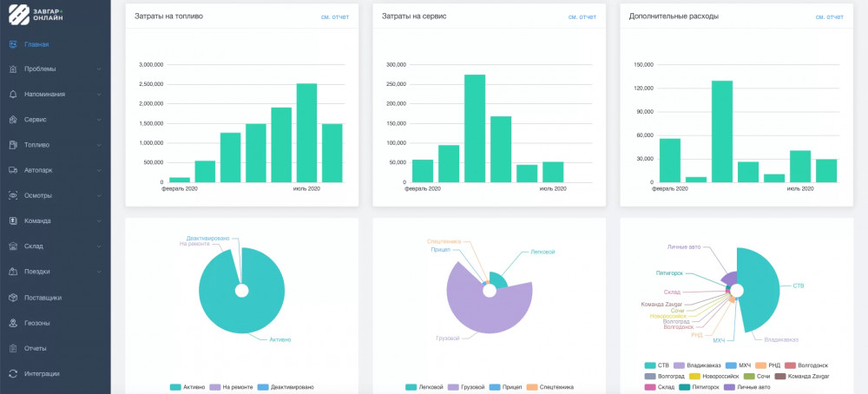Click the СТВ teal color swatch in legend
This screenshot has width=868, height=394.
click(x=650, y=365)
